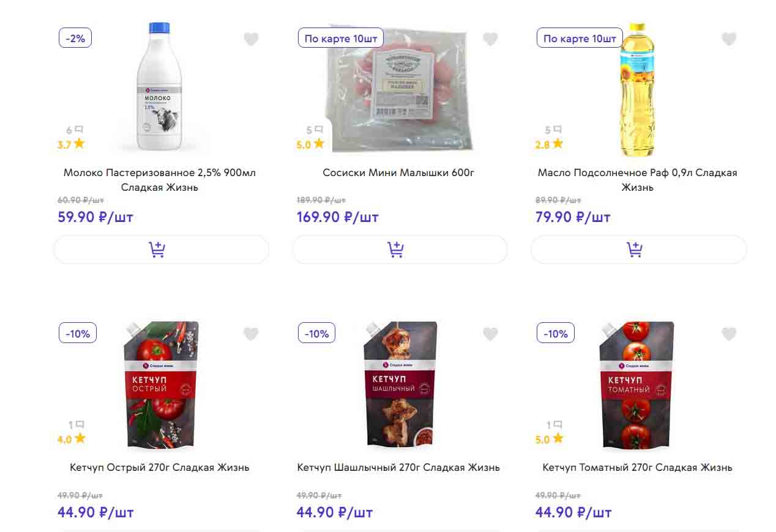Viewport: 776px width, 532px height.
Task: Click heart icon on Кетчуп Острый card
Action: point(251,334)
